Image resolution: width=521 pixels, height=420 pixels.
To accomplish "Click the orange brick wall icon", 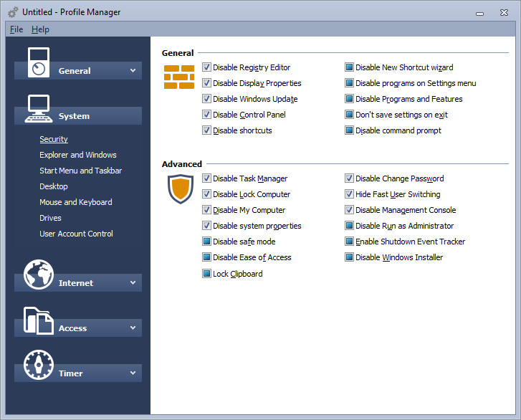I will tap(179, 77).
